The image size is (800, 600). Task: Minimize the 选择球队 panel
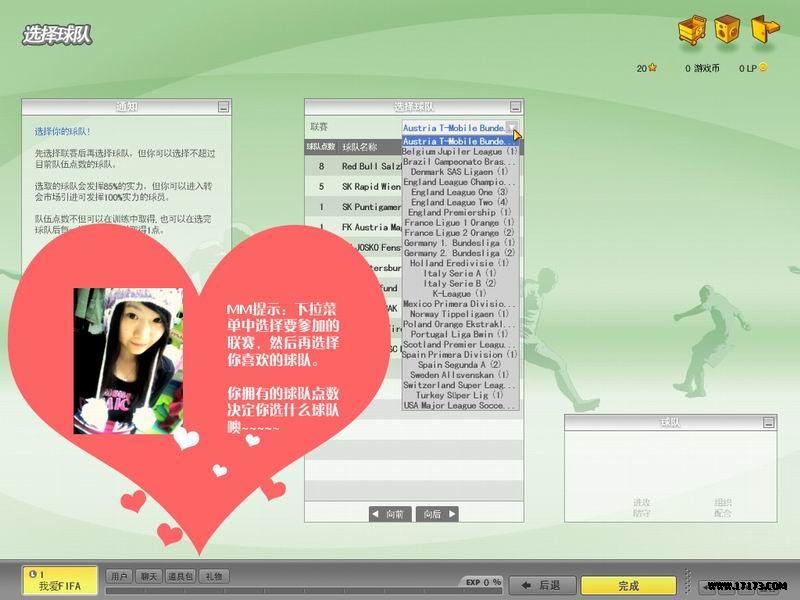515,106
